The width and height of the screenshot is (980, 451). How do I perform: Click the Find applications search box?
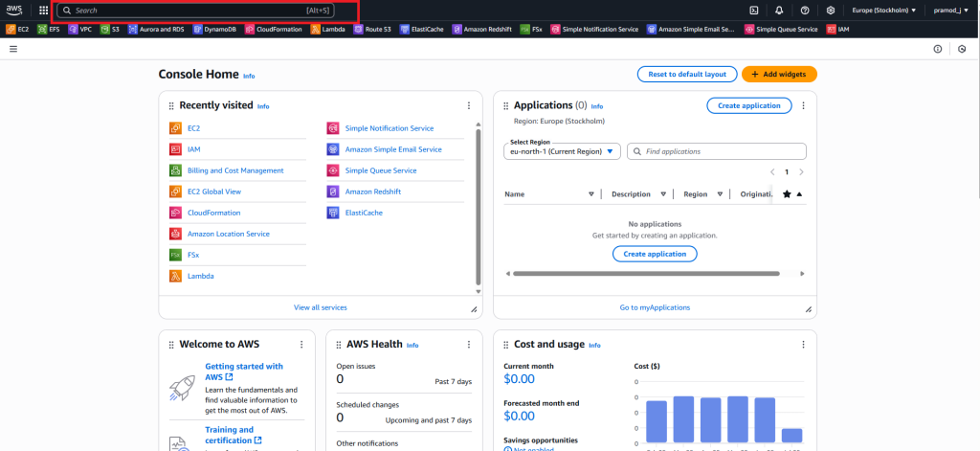coord(716,151)
